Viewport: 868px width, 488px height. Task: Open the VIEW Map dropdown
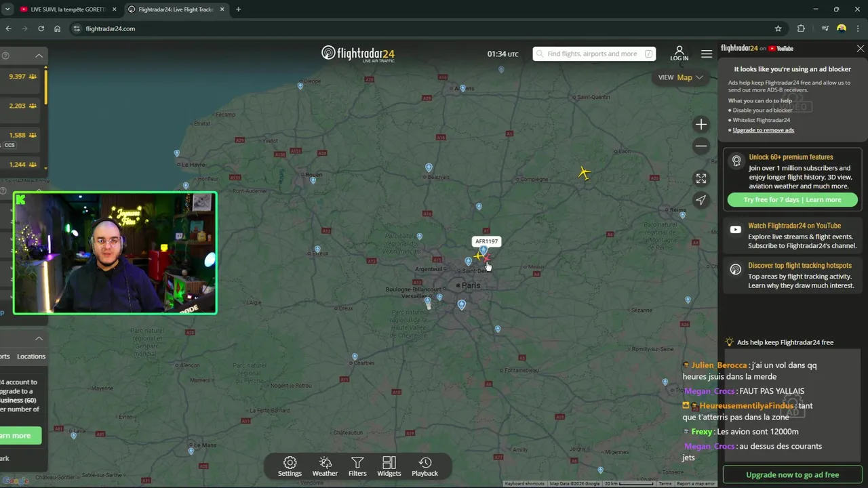pyautogui.click(x=681, y=77)
